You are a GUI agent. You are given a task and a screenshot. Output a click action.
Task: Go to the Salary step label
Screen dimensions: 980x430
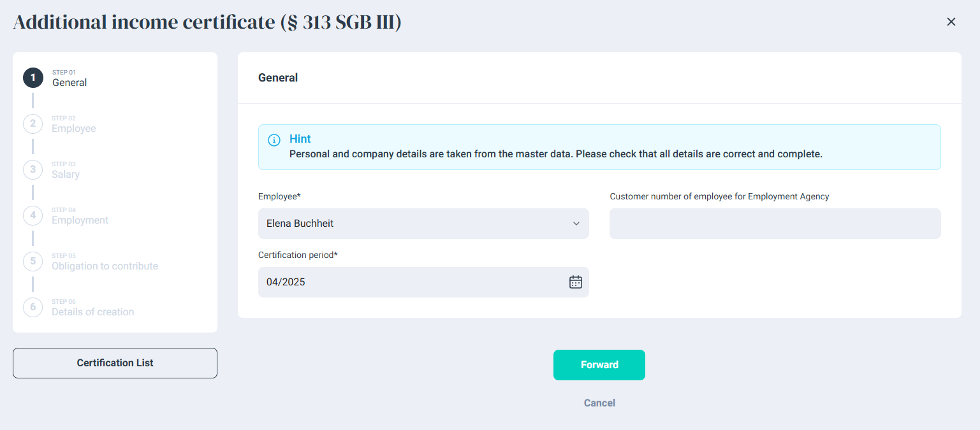(66, 175)
